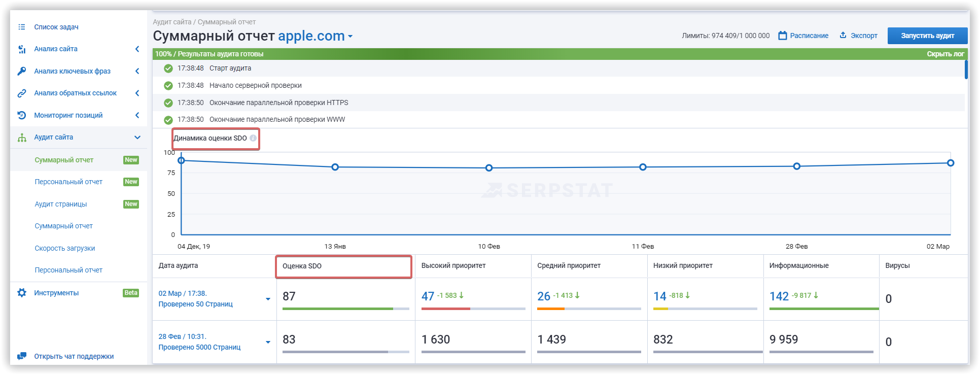The height and width of the screenshot is (375, 980).
Task: Click the Запустить аудит button
Action: 927,36
